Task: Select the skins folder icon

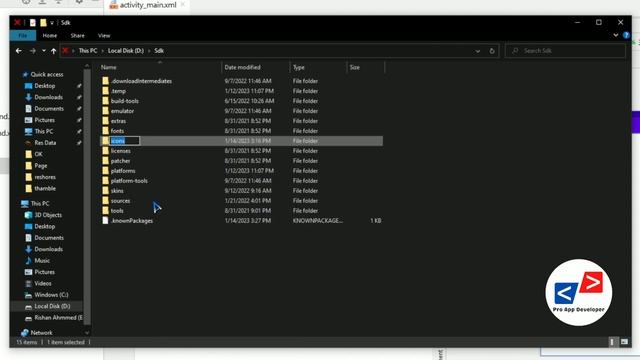Action: [105, 191]
